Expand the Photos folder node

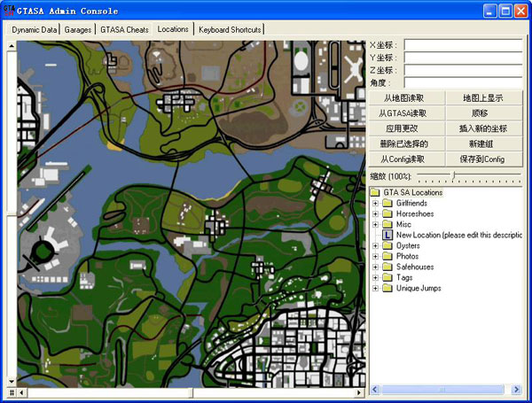pyautogui.click(x=376, y=256)
